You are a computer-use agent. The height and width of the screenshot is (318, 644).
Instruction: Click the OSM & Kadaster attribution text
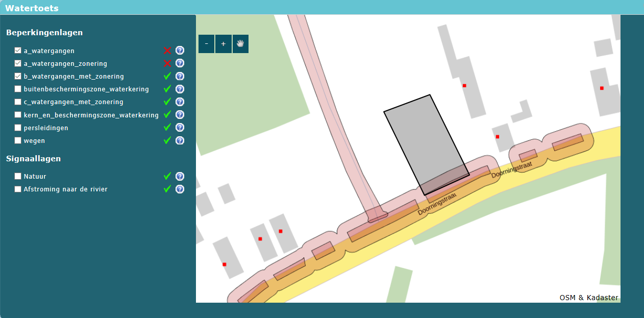588,298
